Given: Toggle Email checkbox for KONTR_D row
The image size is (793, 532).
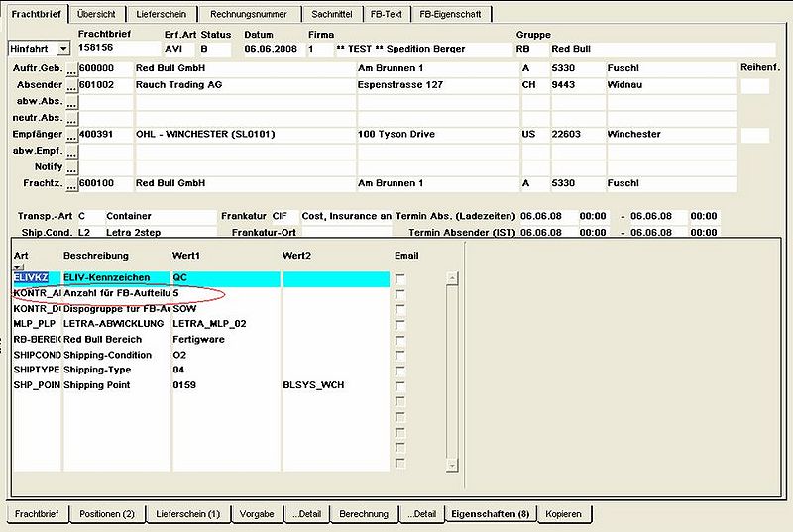Looking at the screenshot, I should pyautogui.click(x=400, y=309).
